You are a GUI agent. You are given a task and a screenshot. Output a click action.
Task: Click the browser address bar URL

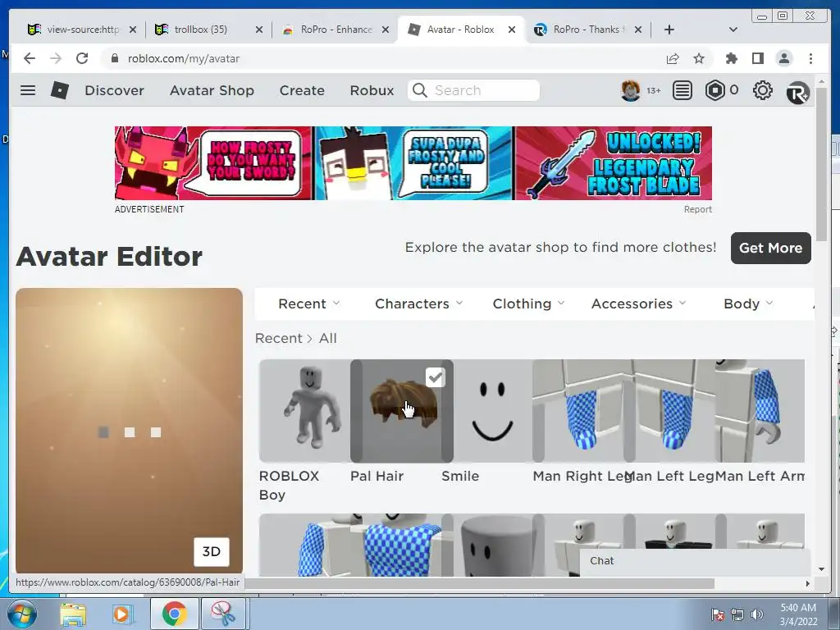coord(183,58)
